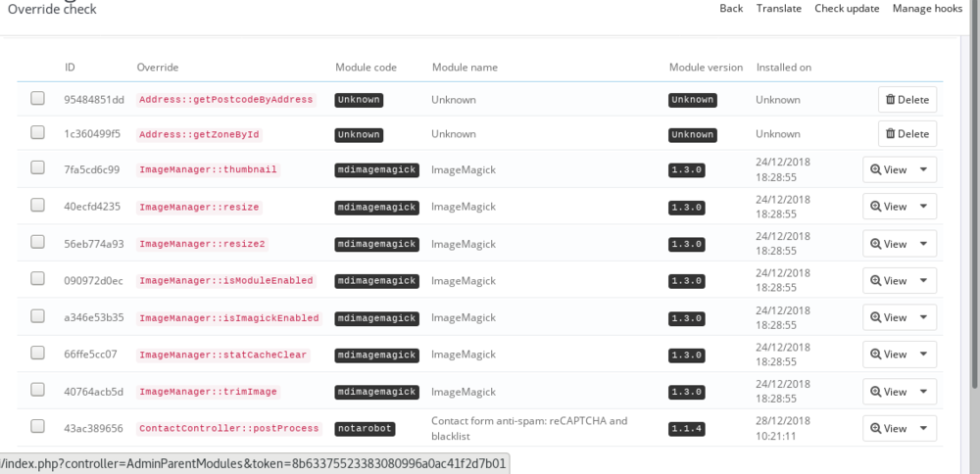Open Translate in the top toolbar
980x474 pixels.
point(778,9)
